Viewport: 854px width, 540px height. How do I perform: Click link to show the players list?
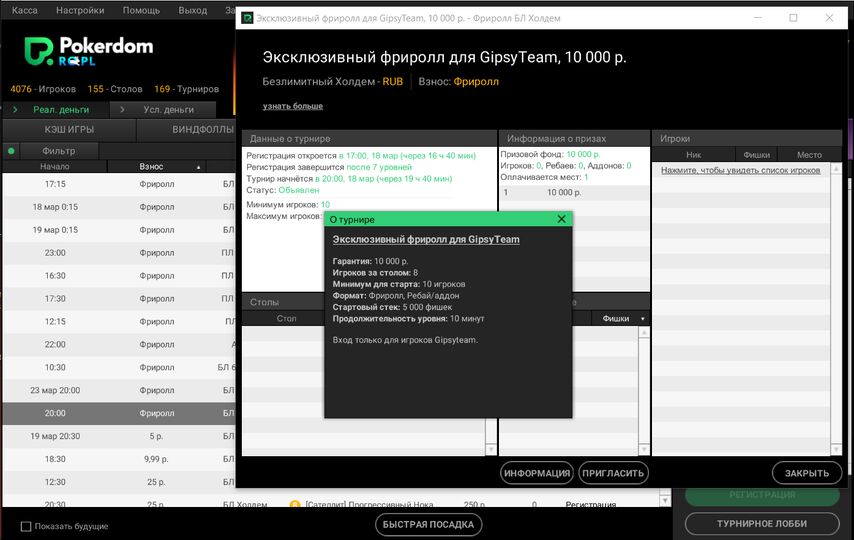tap(740, 170)
